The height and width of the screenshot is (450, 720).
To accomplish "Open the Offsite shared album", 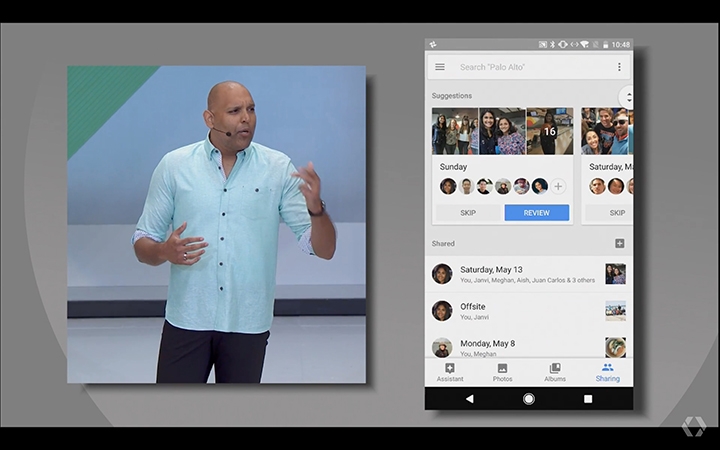I will tap(529, 311).
